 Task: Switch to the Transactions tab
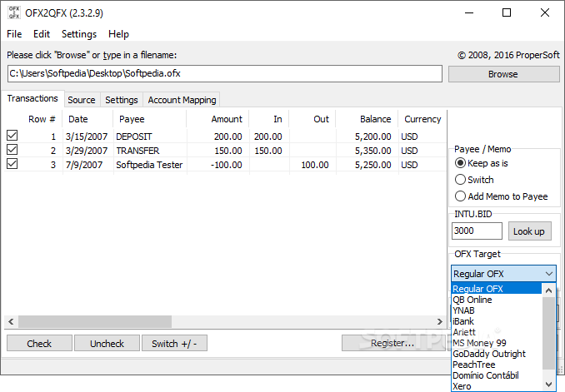[32, 98]
